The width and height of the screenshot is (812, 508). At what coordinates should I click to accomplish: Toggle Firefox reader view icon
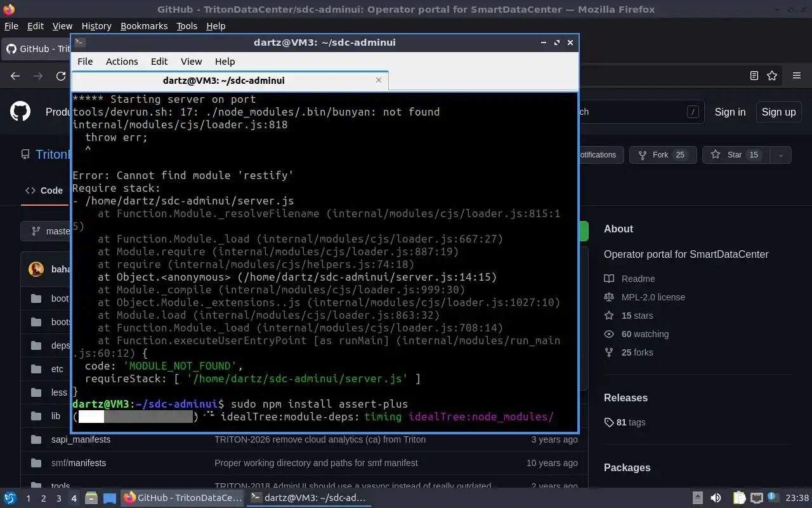(x=754, y=76)
